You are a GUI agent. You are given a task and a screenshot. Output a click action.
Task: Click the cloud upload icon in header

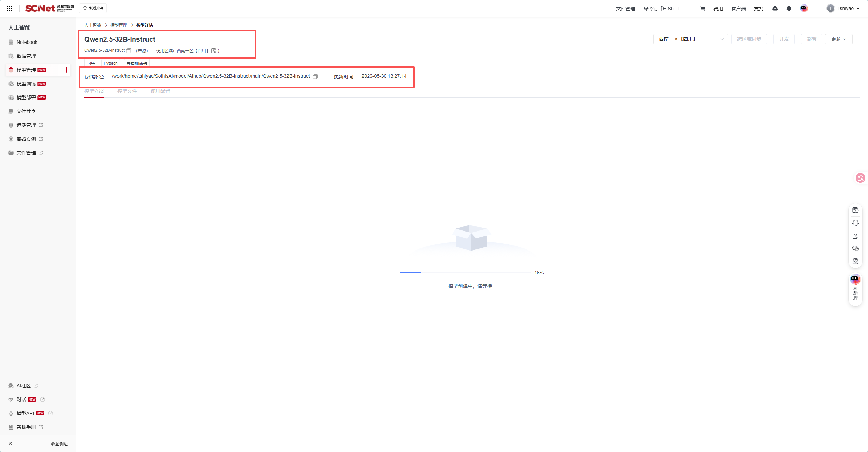pos(775,8)
